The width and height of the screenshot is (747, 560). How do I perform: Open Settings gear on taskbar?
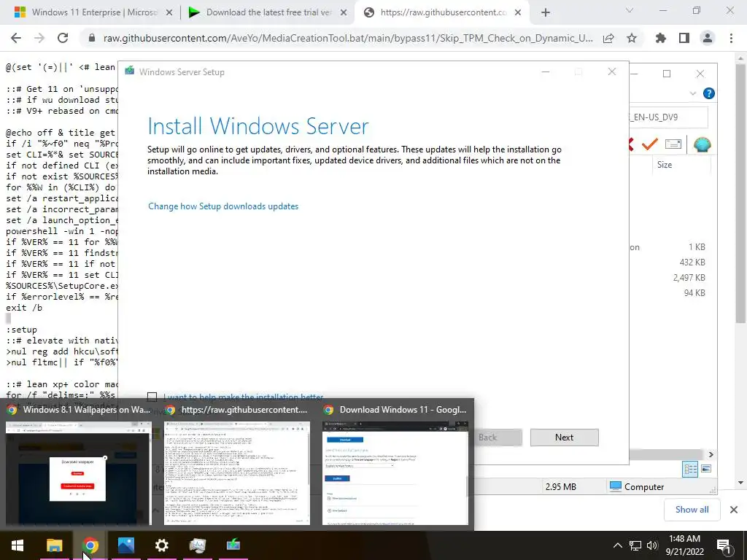point(161,545)
